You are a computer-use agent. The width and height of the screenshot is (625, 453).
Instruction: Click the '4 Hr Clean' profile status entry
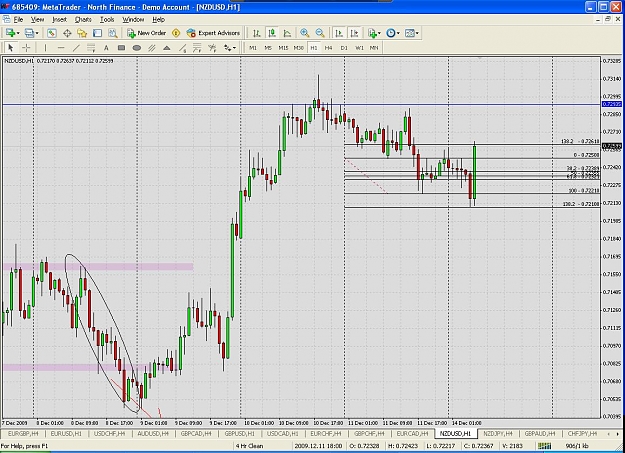click(x=250, y=446)
